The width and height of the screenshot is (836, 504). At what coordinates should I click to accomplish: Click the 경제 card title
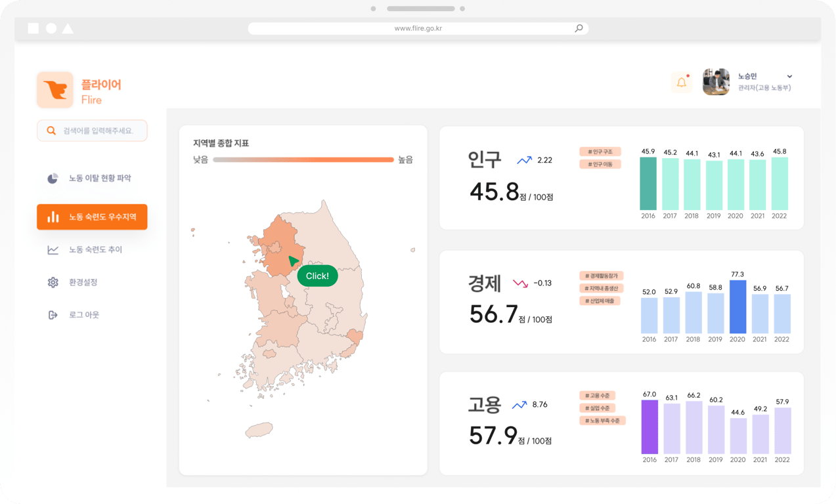(x=485, y=283)
